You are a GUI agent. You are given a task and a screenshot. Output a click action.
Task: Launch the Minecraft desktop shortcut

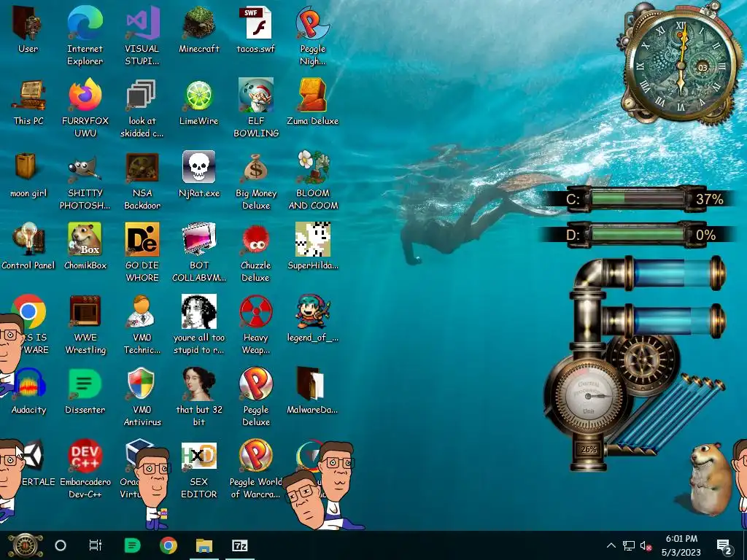pyautogui.click(x=199, y=30)
